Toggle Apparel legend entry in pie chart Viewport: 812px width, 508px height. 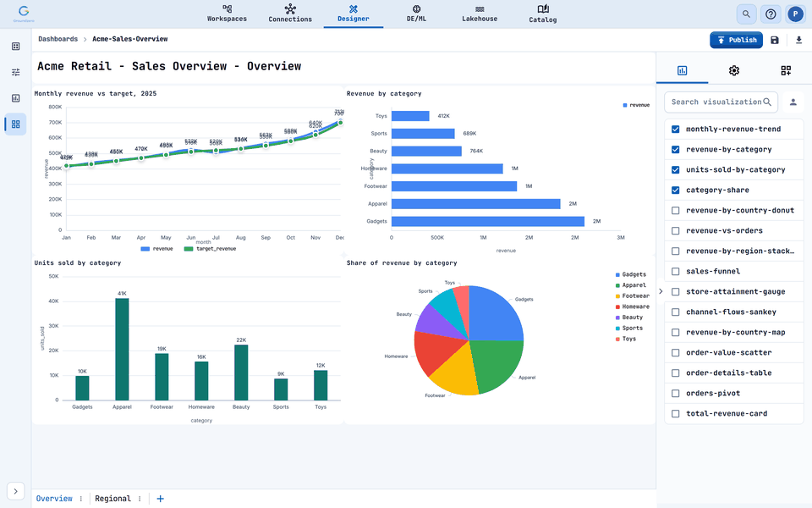[631, 285]
